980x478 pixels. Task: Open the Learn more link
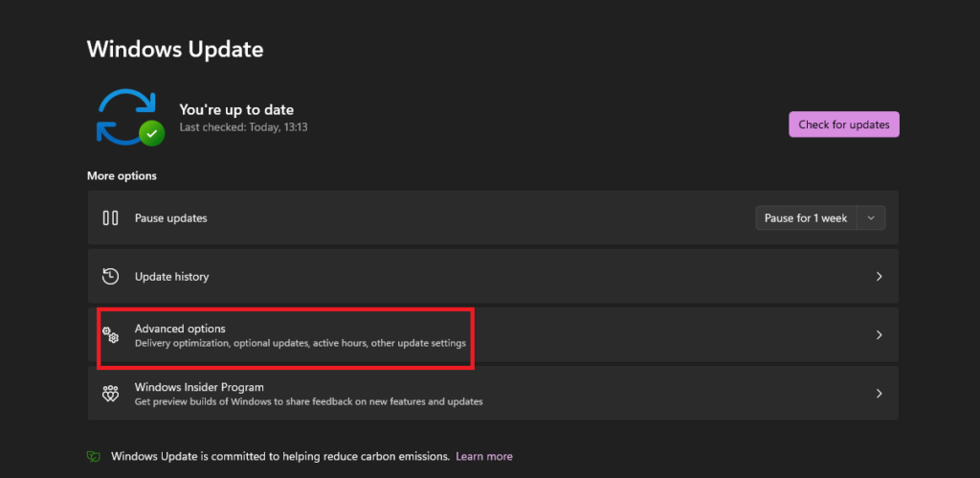pyautogui.click(x=483, y=457)
